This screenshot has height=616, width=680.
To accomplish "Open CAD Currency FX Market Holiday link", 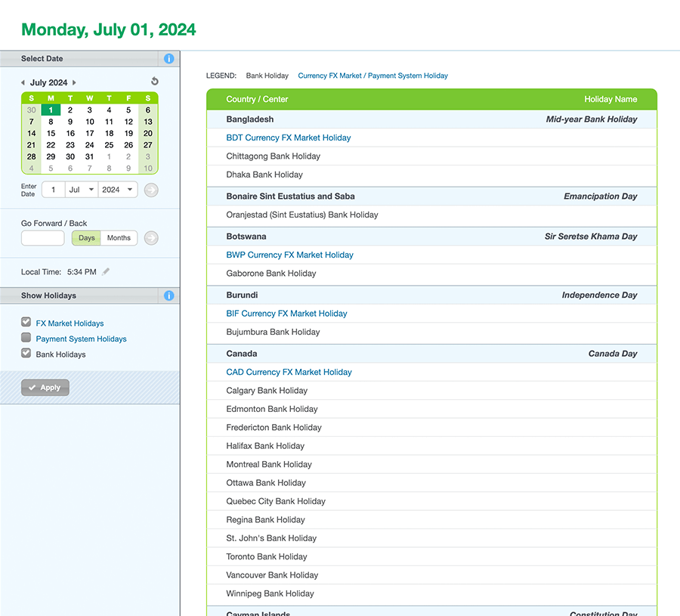I will (289, 372).
